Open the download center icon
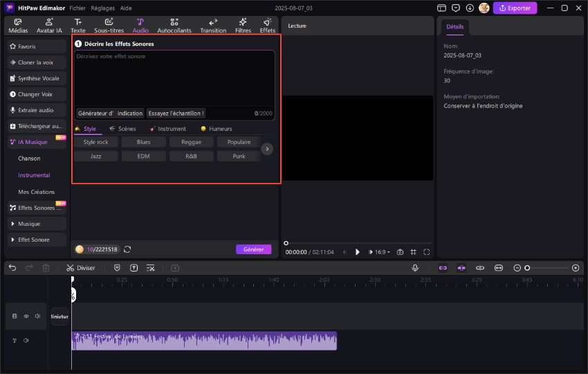 point(470,8)
